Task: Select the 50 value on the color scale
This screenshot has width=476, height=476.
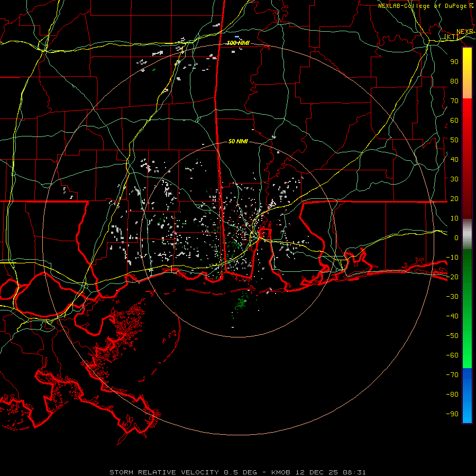Action: pos(454,140)
